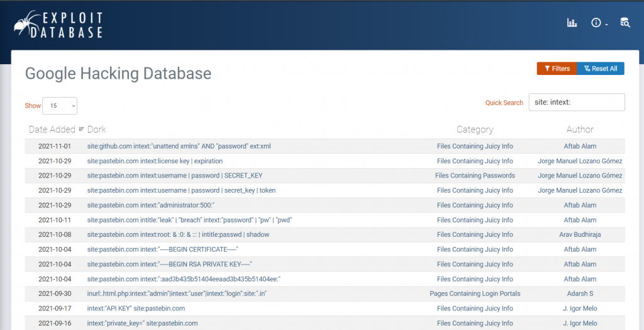The width and height of the screenshot is (644, 330).
Task: Click Jorge Manuel Lozano Gómez in license key row
Action: tap(580, 161)
